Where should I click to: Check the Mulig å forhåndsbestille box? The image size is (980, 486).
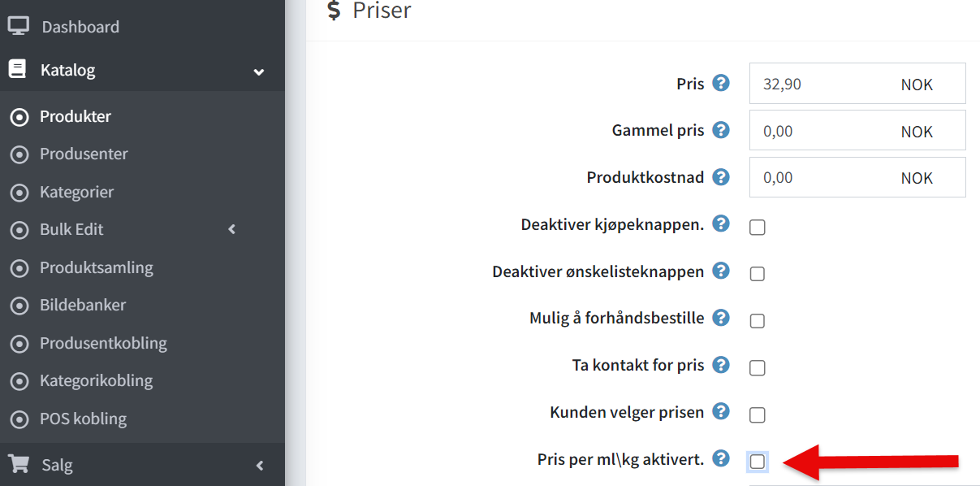click(757, 321)
